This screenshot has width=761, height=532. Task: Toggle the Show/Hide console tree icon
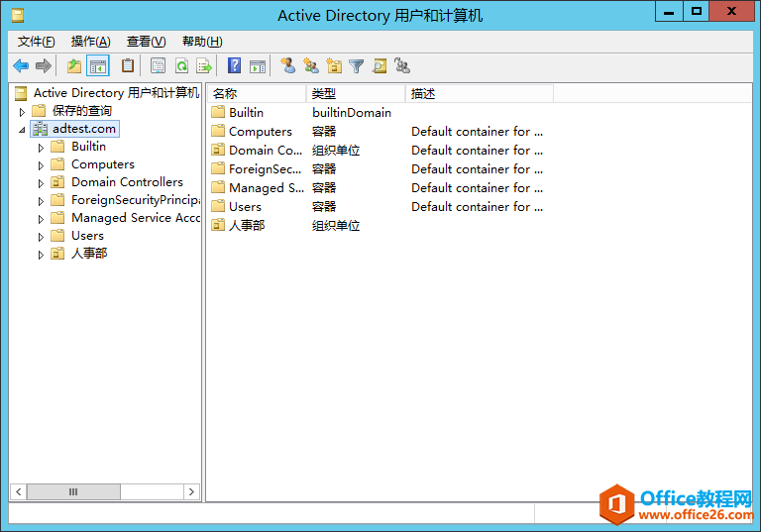[98, 65]
